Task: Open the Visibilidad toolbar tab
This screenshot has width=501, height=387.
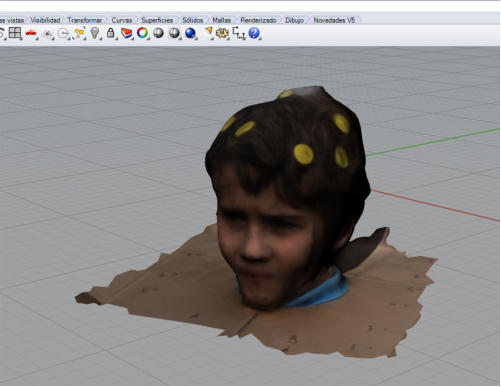Action: pyautogui.click(x=45, y=20)
